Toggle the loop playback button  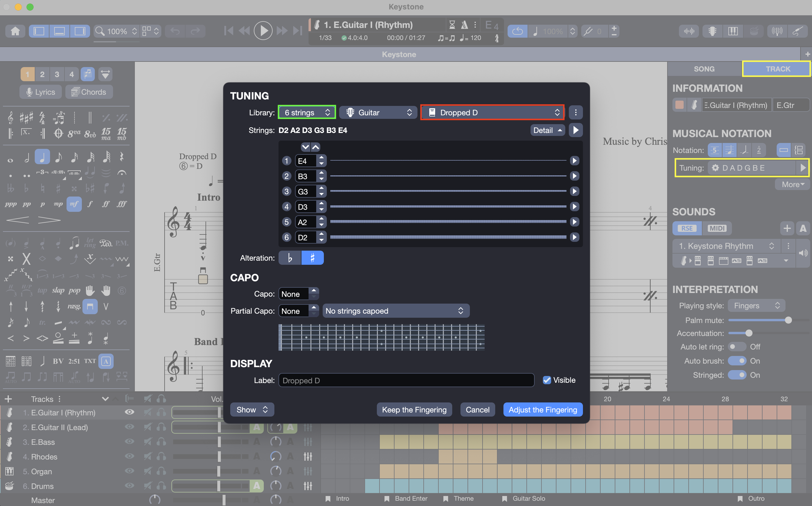pyautogui.click(x=517, y=31)
